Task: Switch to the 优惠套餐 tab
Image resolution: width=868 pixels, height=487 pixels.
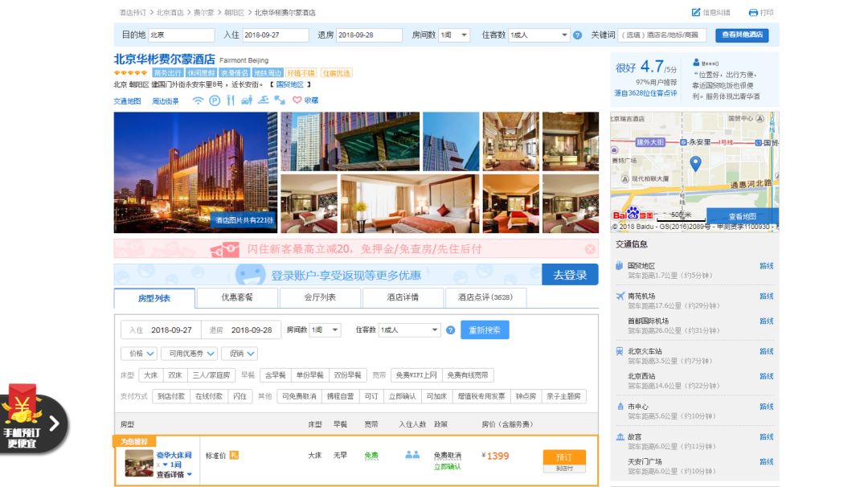Action: pos(237,297)
